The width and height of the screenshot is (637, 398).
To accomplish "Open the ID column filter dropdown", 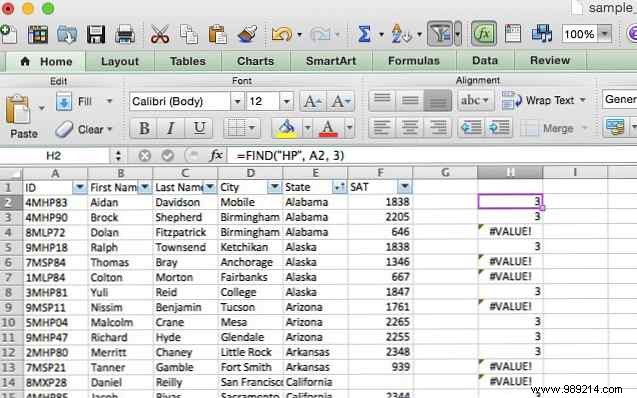I will click(80, 187).
